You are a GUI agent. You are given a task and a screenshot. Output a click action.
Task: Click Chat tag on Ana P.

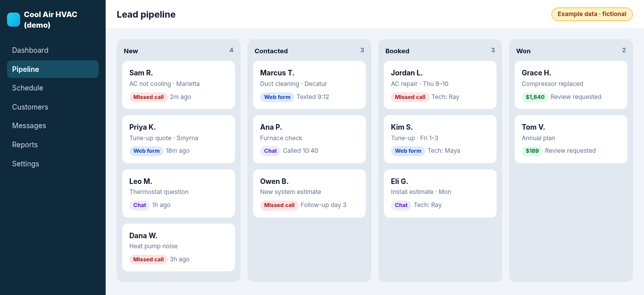coord(270,151)
